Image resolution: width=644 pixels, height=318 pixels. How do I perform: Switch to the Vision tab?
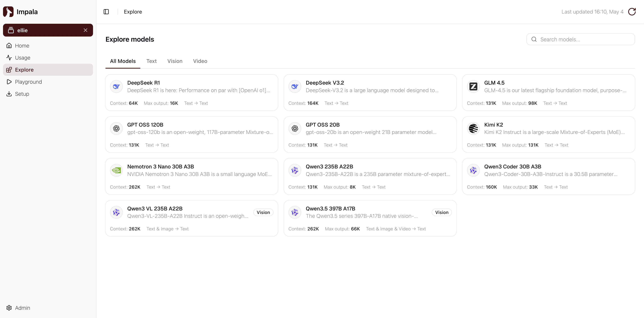[175, 61]
